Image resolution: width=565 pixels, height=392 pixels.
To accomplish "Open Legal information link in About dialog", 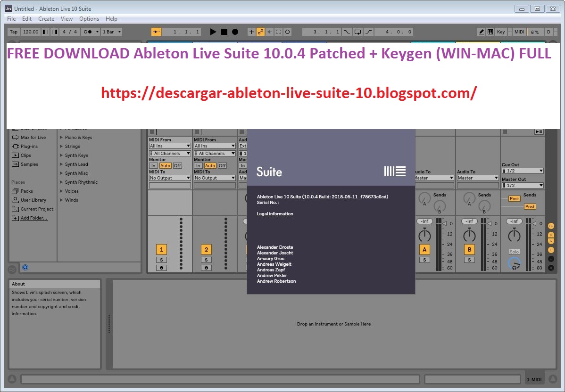I will pos(275,214).
